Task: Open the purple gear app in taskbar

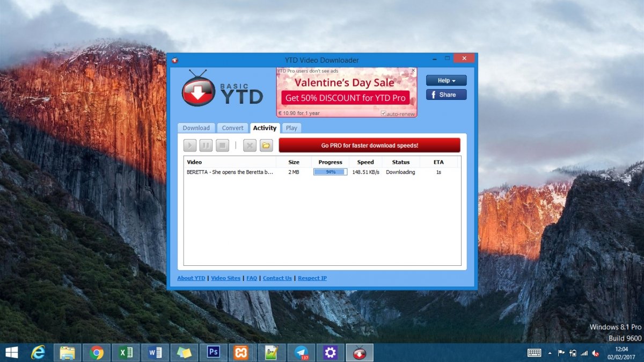Action: click(330, 352)
